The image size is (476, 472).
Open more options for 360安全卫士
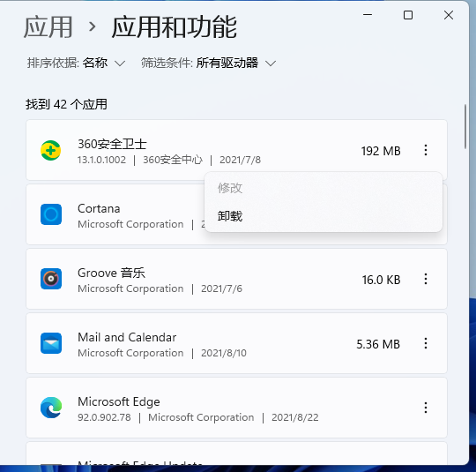click(x=426, y=150)
